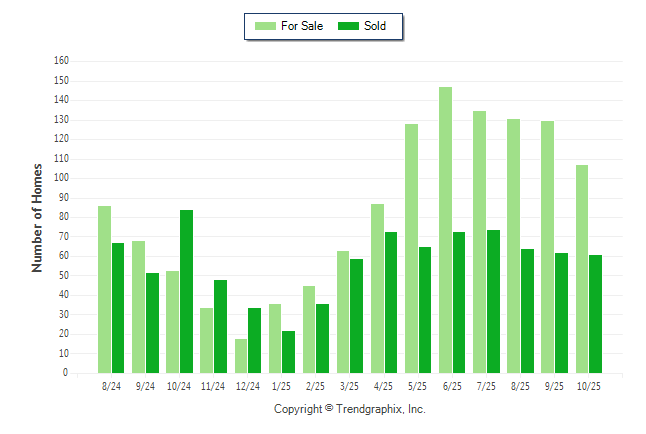Screen dimensions: 646x434
Task: Select the 9/25 For Sale bar
Action: 547,247
